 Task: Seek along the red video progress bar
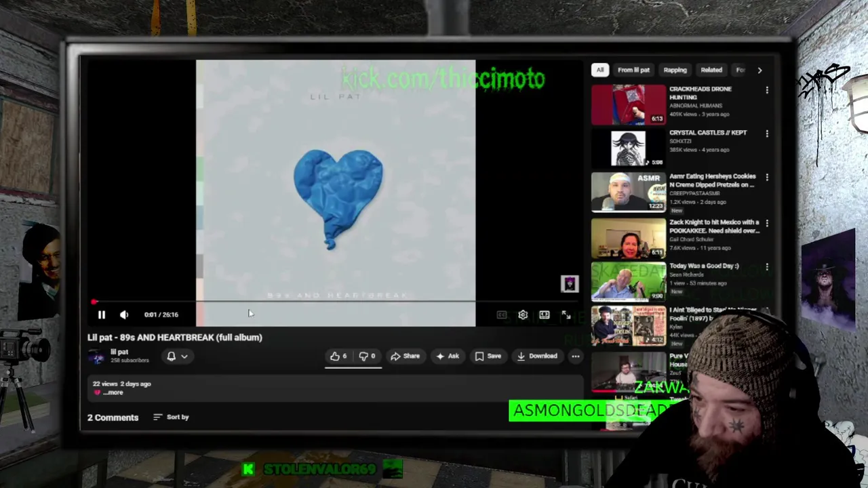tap(336, 301)
